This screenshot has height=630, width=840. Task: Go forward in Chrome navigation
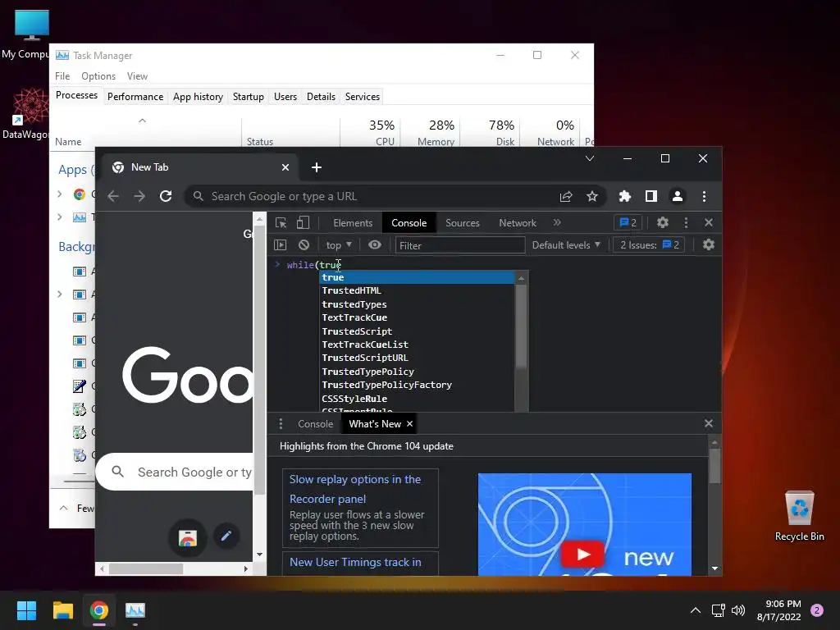click(139, 196)
